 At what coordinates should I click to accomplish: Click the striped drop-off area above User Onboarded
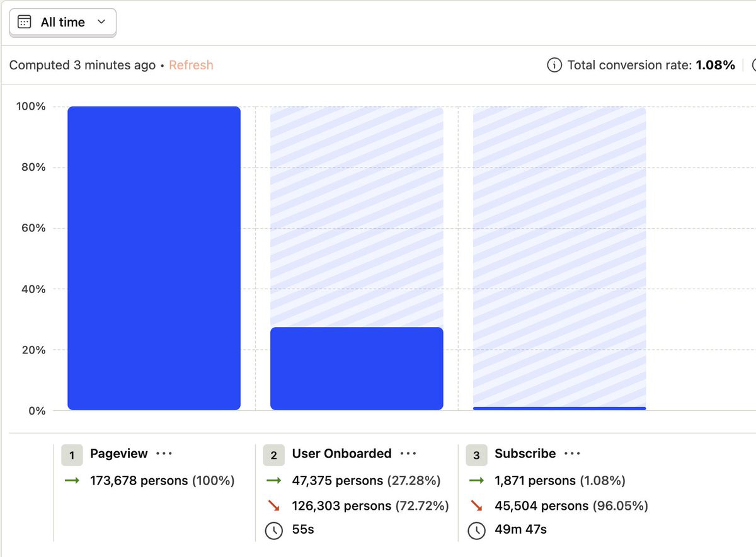coord(357,217)
